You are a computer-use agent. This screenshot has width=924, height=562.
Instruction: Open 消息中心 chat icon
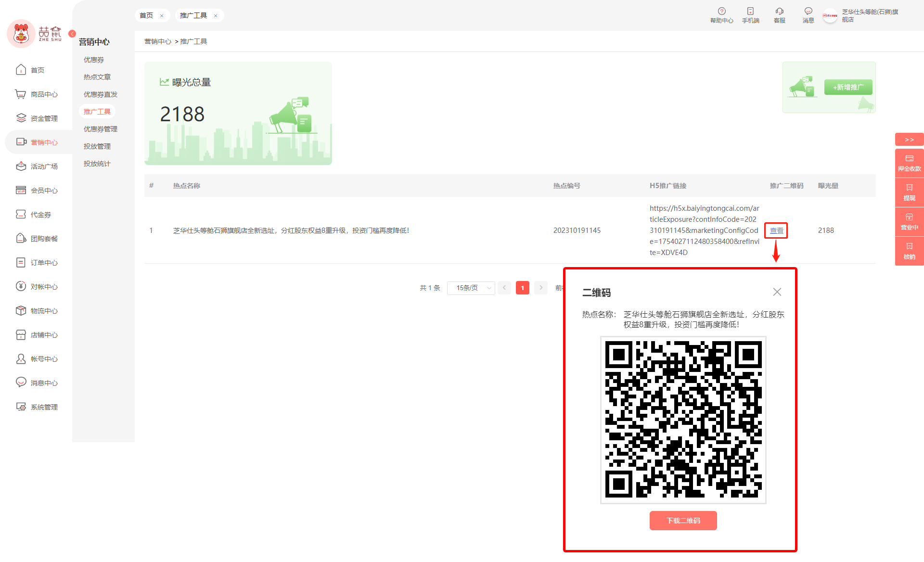[21, 383]
